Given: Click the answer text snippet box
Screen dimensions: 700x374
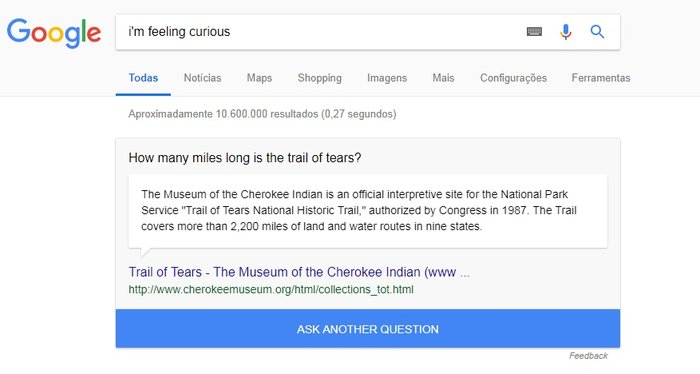Looking at the screenshot, I should [368, 211].
